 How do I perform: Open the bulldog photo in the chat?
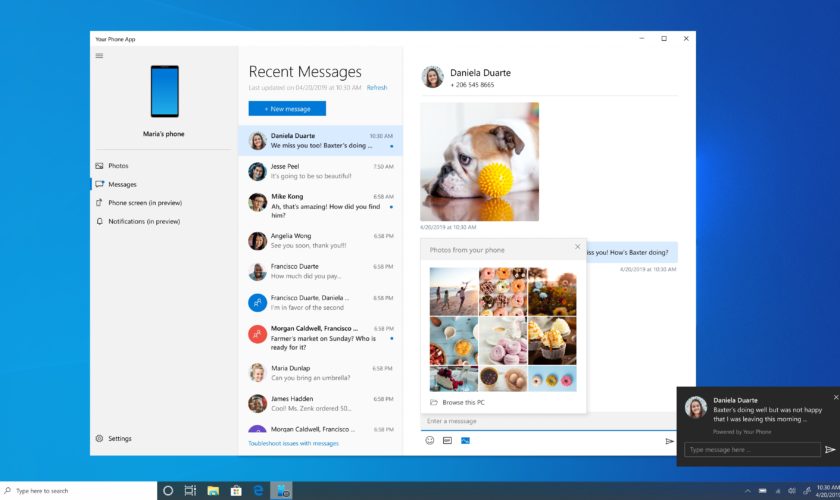coord(479,161)
